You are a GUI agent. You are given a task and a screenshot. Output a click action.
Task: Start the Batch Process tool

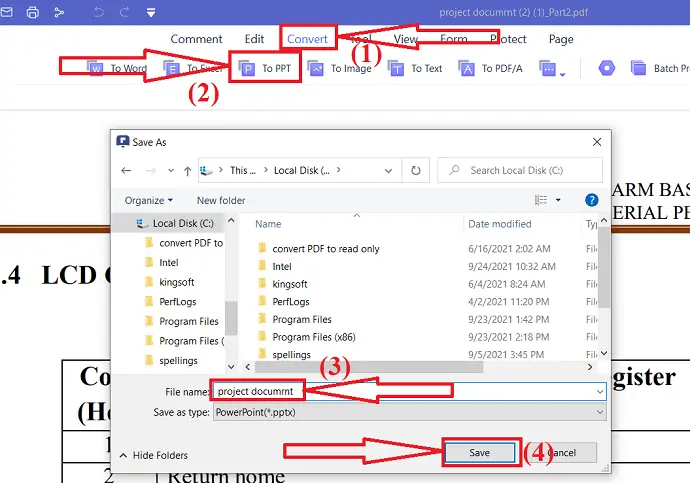point(660,68)
